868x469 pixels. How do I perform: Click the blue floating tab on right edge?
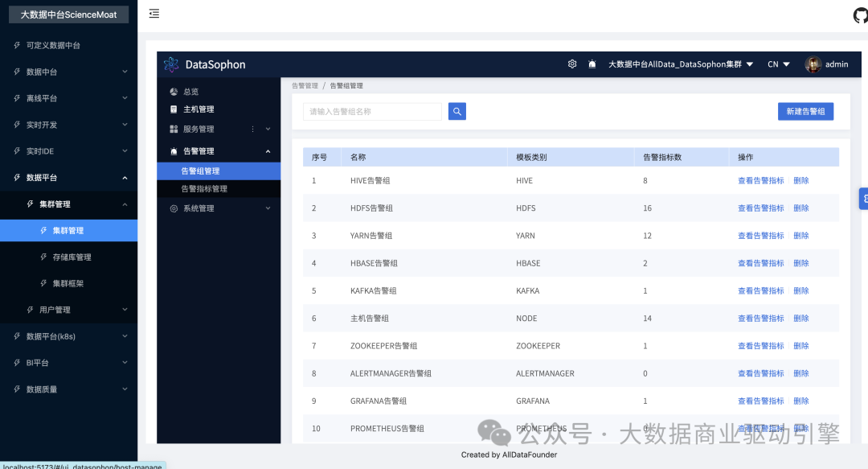tap(864, 198)
